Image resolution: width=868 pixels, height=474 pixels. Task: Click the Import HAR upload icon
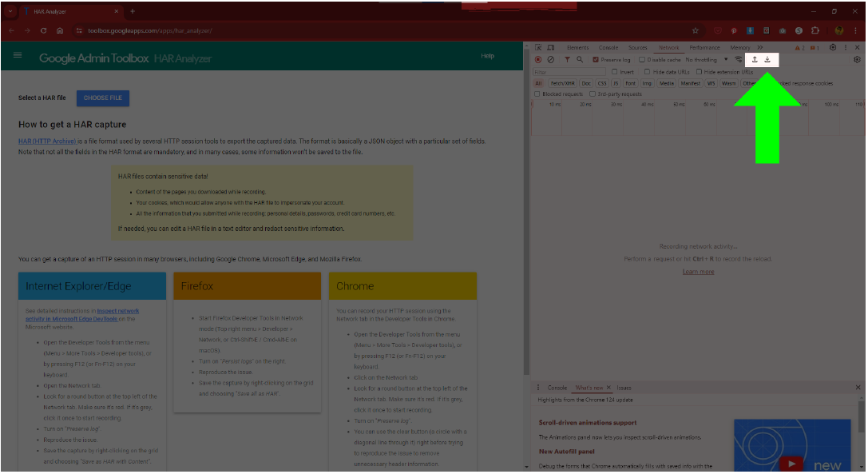pos(755,60)
